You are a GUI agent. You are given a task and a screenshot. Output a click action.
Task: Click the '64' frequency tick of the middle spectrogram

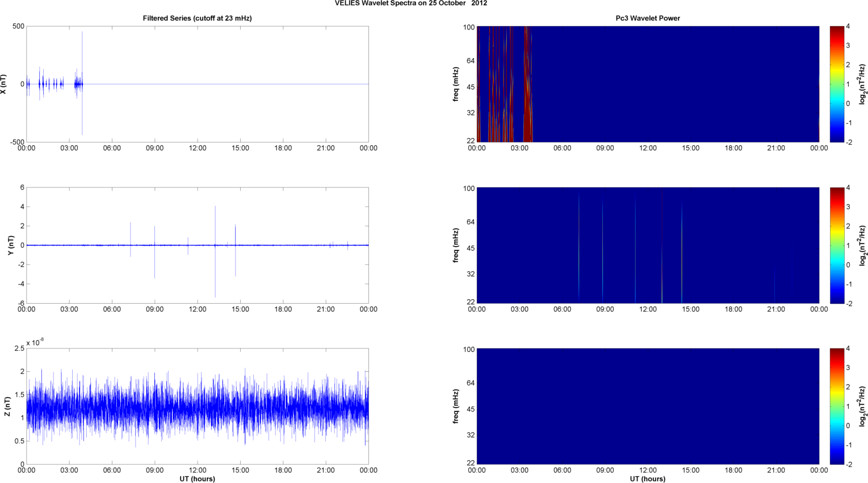pos(471,222)
